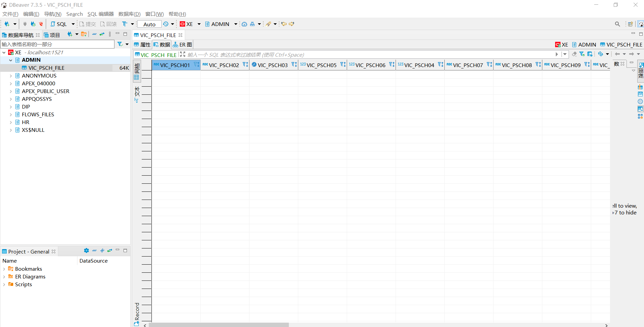Click the VIC_PSCH_FILE breadcrumb link at top right

click(621, 44)
